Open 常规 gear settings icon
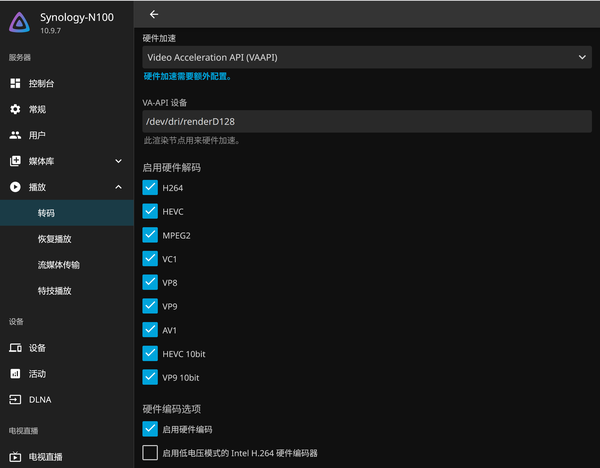Image resolution: width=600 pixels, height=468 pixels. pyautogui.click(x=15, y=109)
